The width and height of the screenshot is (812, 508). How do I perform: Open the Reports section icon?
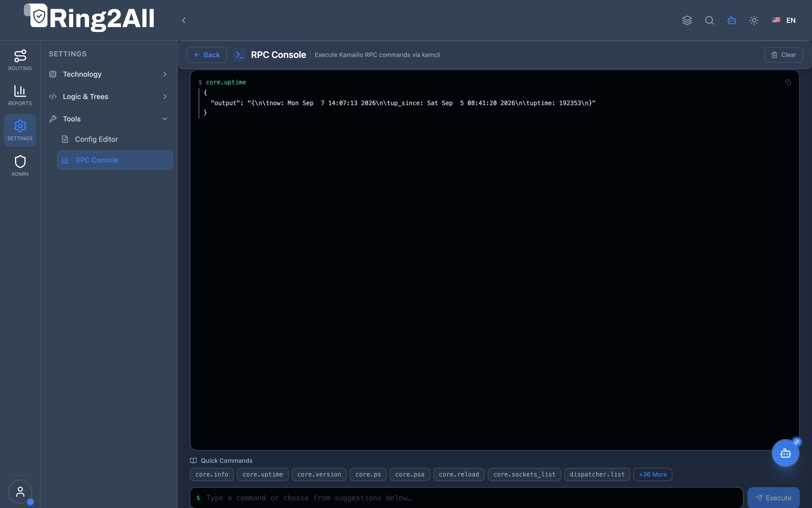tap(20, 95)
